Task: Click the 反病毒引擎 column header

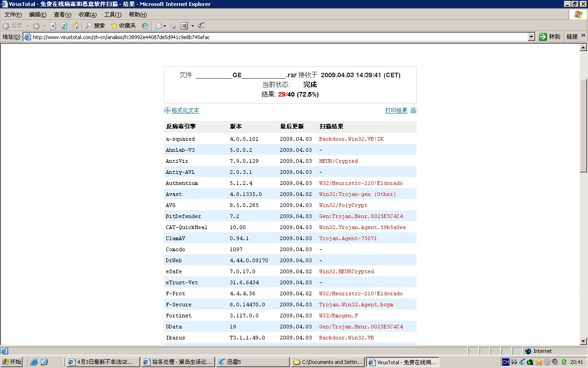Action: click(181, 126)
